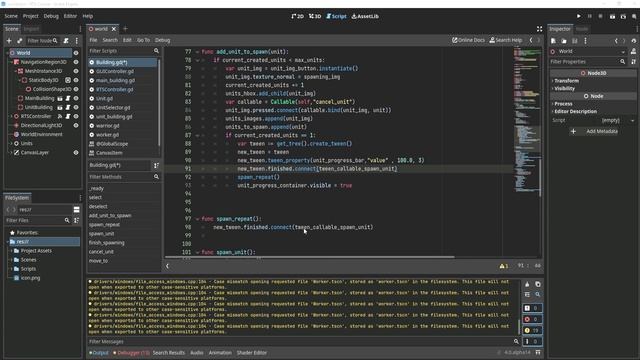Open the AssetLib workspace

(365, 16)
